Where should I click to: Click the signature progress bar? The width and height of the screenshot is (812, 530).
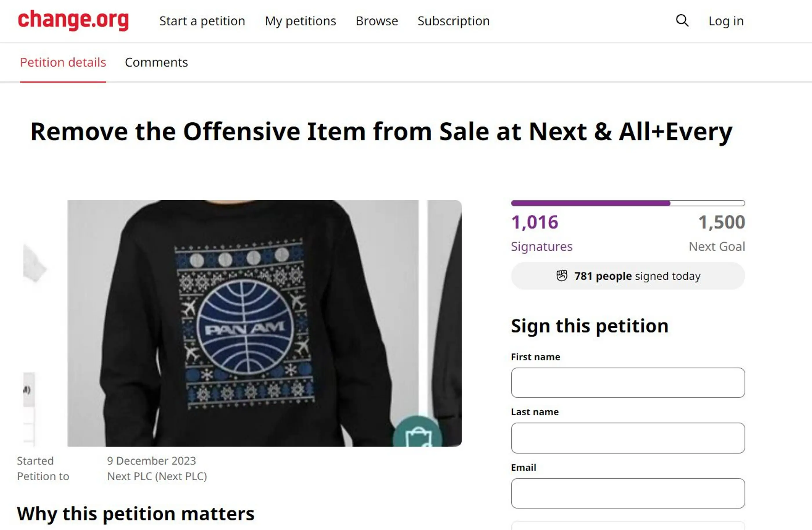click(x=628, y=203)
